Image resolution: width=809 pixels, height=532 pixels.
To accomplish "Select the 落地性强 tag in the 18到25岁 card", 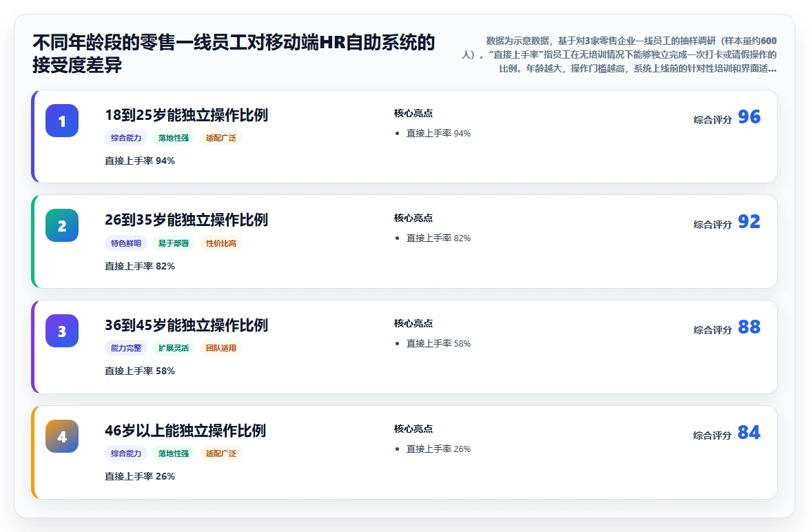I will tap(174, 138).
